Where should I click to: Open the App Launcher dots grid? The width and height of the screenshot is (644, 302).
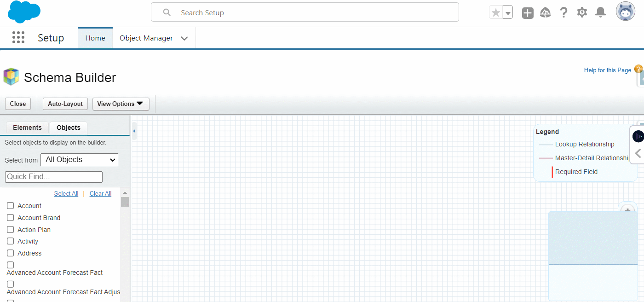tap(18, 38)
